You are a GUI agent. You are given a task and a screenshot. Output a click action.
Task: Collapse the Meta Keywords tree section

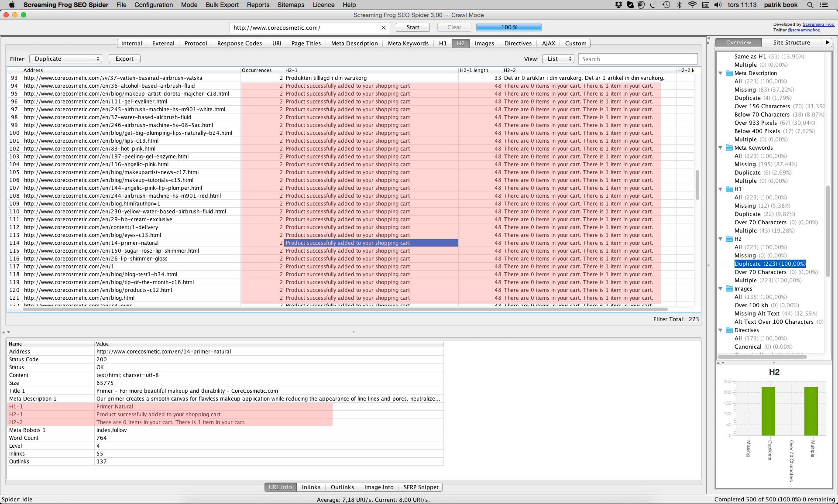coord(721,148)
